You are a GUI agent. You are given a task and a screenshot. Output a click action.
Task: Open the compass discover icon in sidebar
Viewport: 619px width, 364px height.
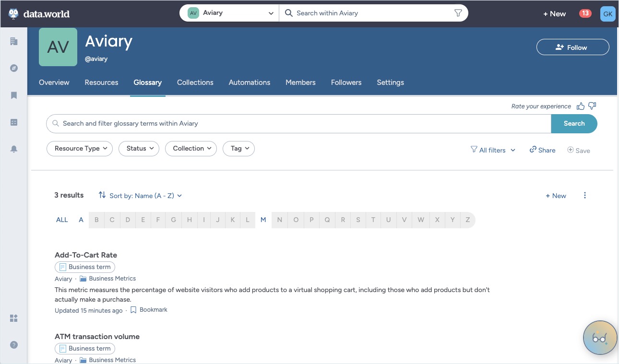pos(14,68)
